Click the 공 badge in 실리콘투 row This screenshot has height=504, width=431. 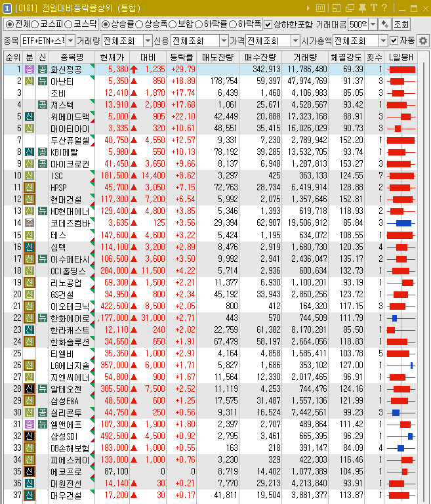(x=43, y=412)
